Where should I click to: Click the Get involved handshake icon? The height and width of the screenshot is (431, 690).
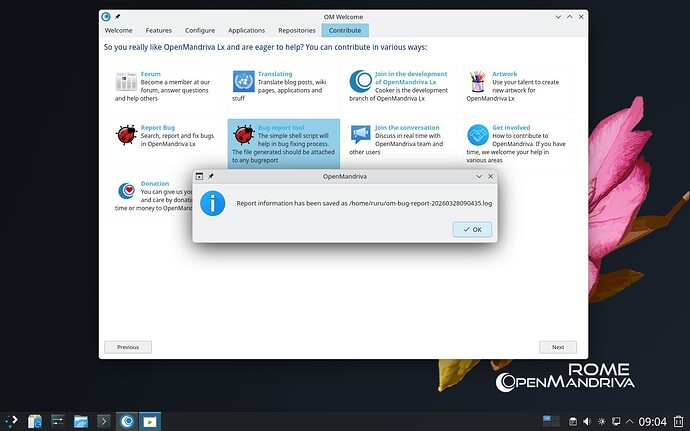tap(478, 135)
